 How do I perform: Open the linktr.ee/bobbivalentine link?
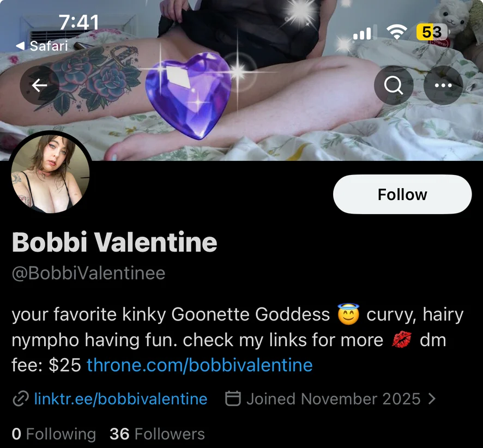(120, 399)
